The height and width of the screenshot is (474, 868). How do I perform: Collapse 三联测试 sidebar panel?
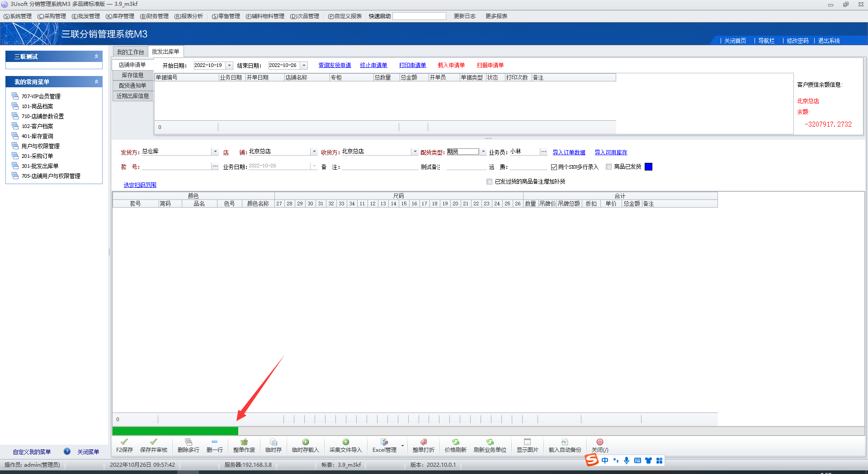point(96,57)
